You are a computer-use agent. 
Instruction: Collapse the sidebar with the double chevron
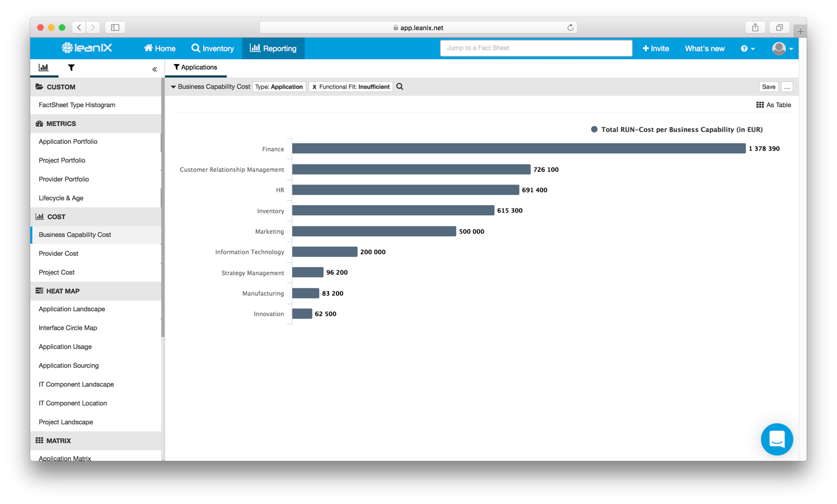155,69
